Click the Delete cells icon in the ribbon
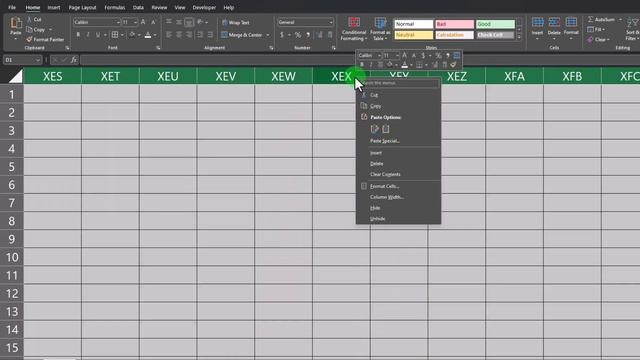This screenshot has height=360, width=640. [x=554, y=22]
